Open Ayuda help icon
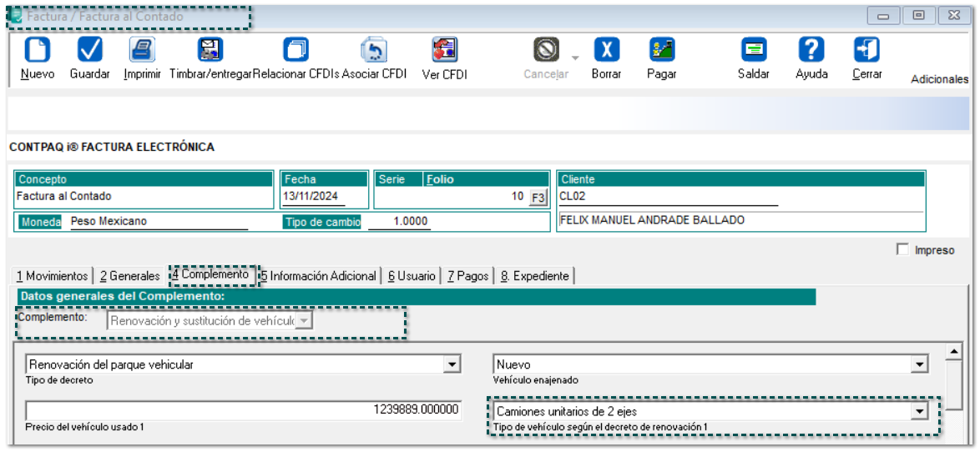Viewport: 980px width, 452px height. 811,51
